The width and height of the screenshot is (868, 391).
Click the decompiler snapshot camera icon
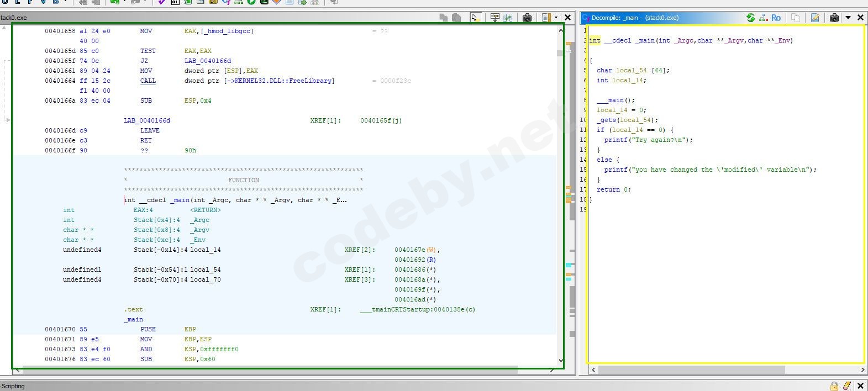tap(834, 18)
